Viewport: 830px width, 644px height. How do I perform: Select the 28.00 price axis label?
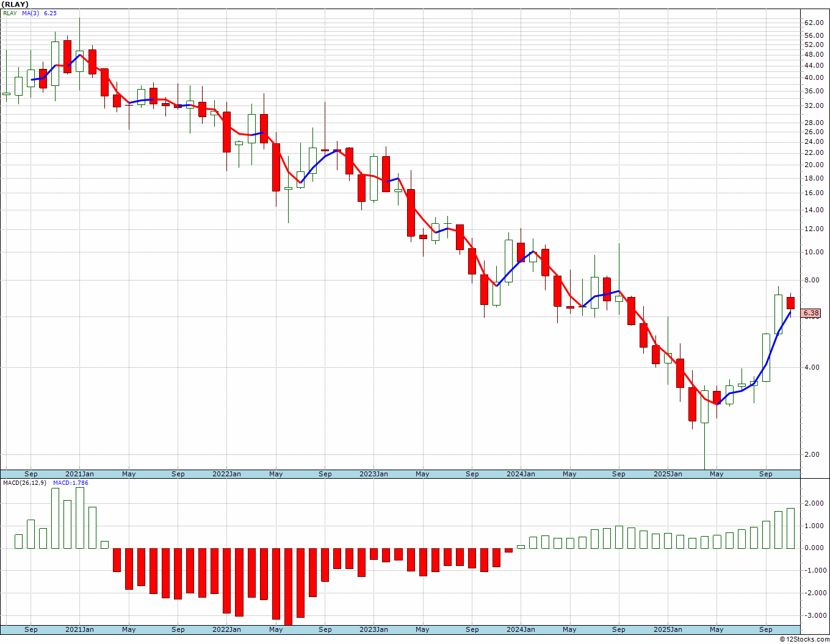[x=814, y=123]
